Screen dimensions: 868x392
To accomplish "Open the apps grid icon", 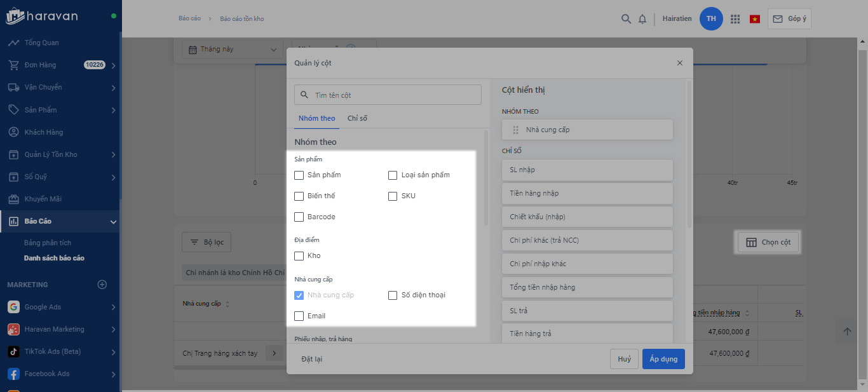I will (x=735, y=19).
